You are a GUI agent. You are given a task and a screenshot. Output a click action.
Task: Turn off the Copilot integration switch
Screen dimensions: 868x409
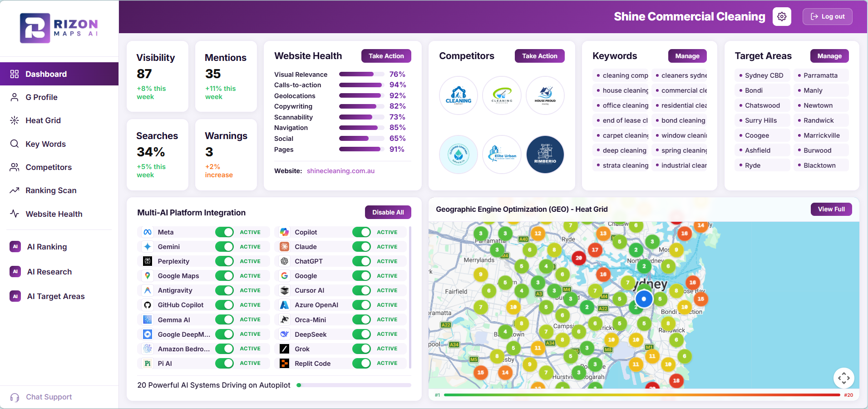coord(361,232)
